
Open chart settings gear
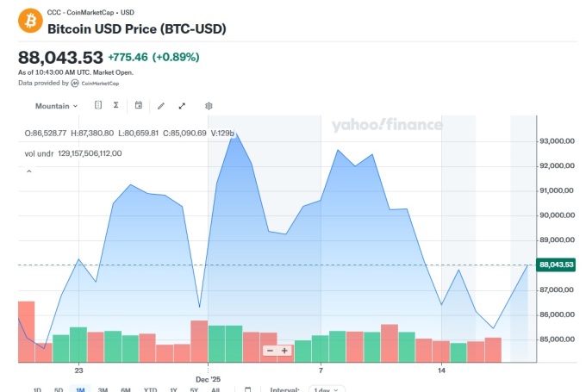209,106
